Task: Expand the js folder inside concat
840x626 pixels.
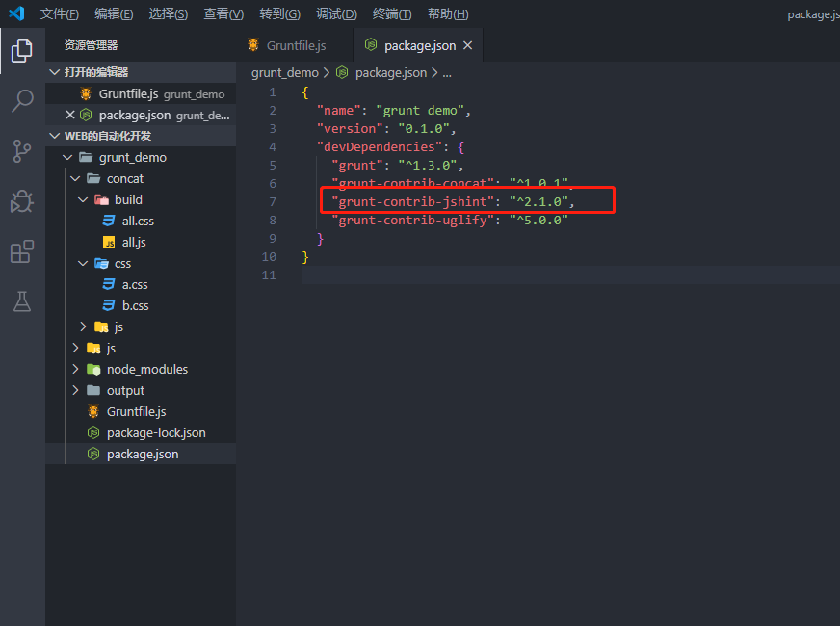Action: (x=83, y=326)
